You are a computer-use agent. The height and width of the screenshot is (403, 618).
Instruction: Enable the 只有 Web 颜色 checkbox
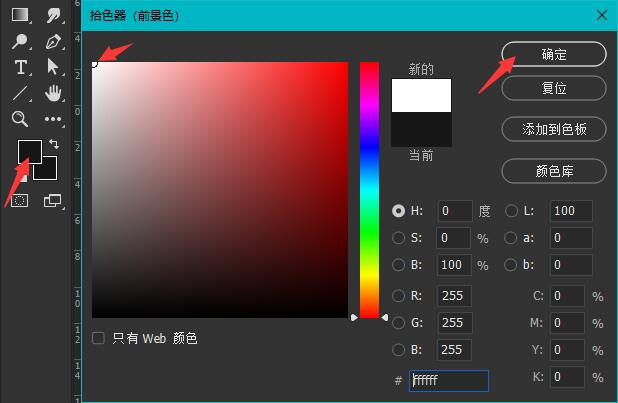[98, 338]
